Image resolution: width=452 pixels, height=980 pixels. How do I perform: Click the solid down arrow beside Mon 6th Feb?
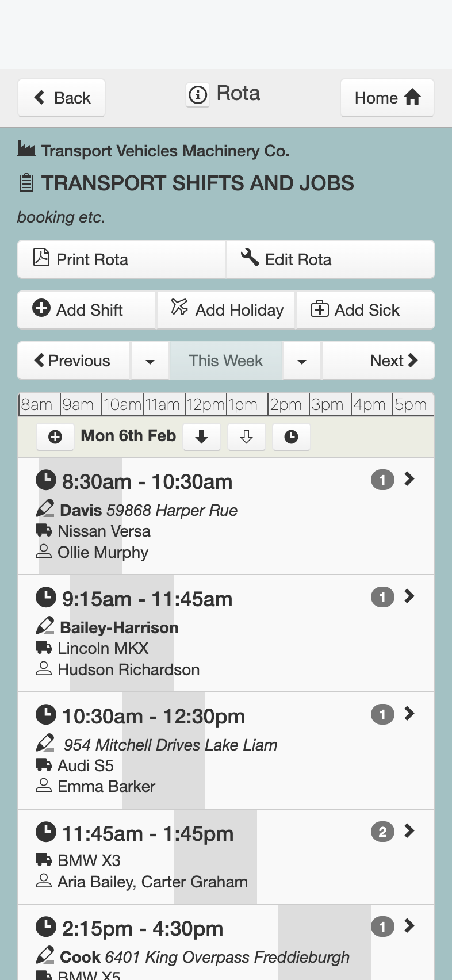coord(201,437)
